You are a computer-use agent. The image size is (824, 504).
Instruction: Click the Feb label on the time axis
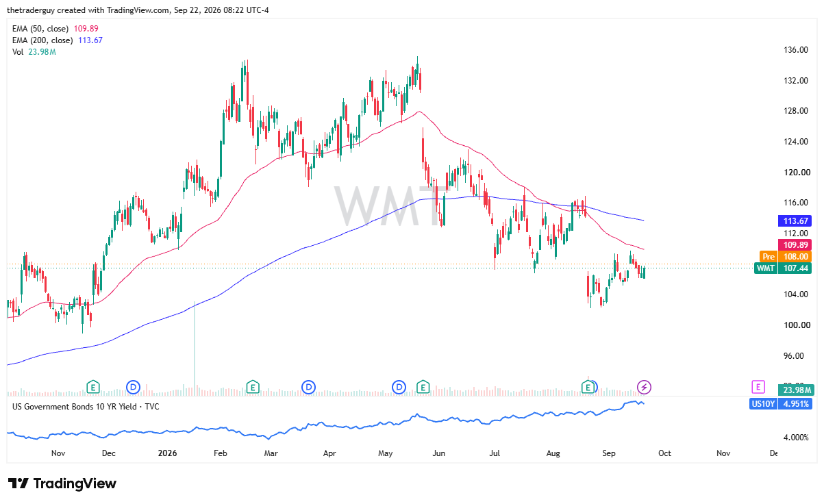pyautogui.click(x=221, y=453)
